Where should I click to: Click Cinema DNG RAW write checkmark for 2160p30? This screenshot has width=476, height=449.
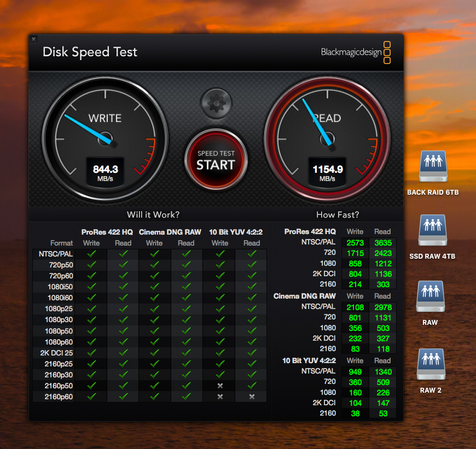(x=154, y=375)
